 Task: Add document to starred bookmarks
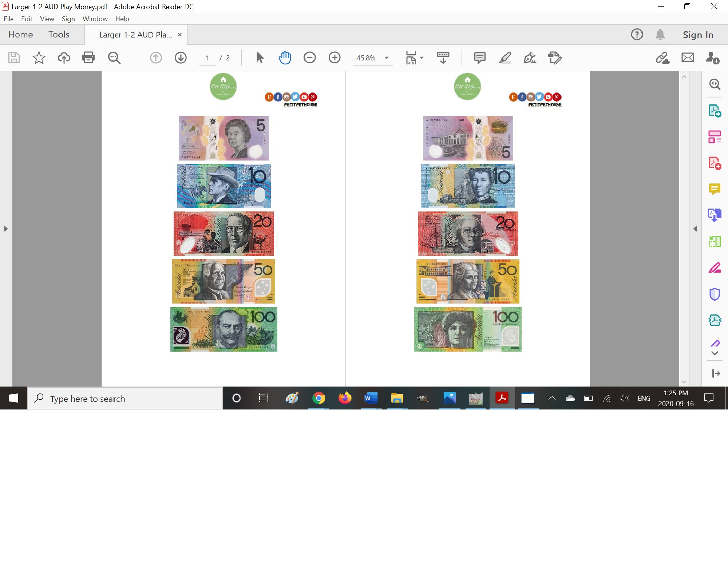coord(39,58)
